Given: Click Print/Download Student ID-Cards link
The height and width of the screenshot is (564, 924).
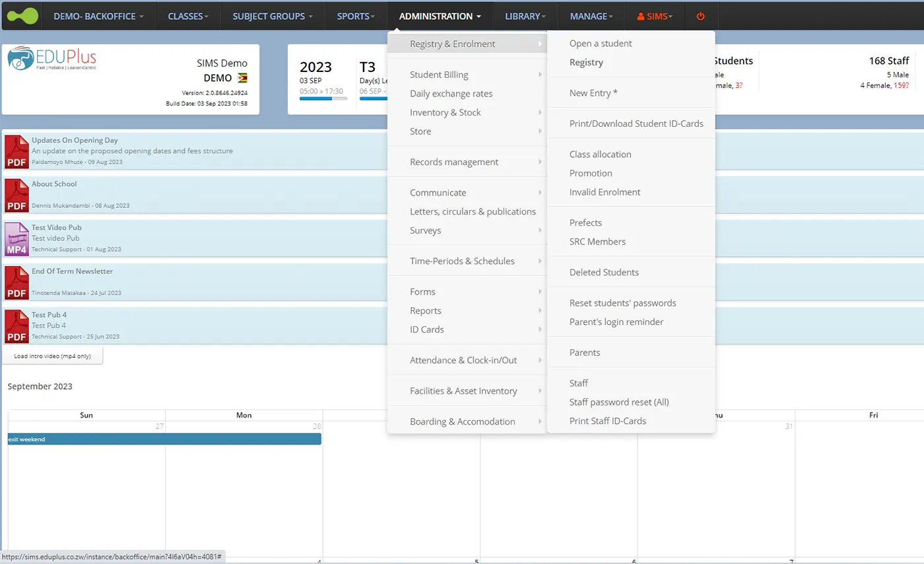Looking at the screenshot, I should pyautogui.click(x=636, y=123).
